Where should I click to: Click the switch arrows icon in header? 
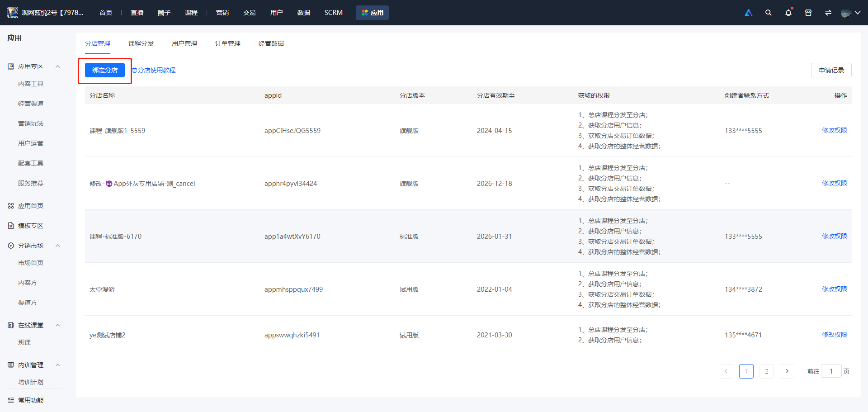[x=828, y=13]
